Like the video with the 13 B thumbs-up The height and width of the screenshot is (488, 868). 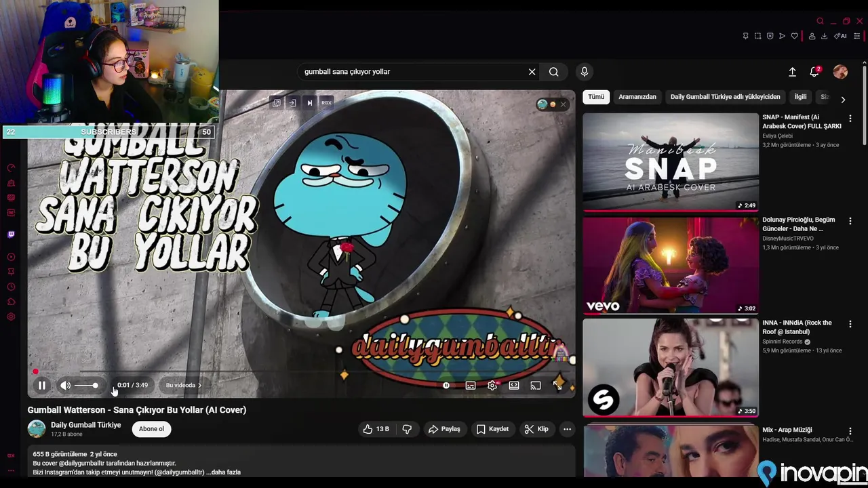(376, 429)
